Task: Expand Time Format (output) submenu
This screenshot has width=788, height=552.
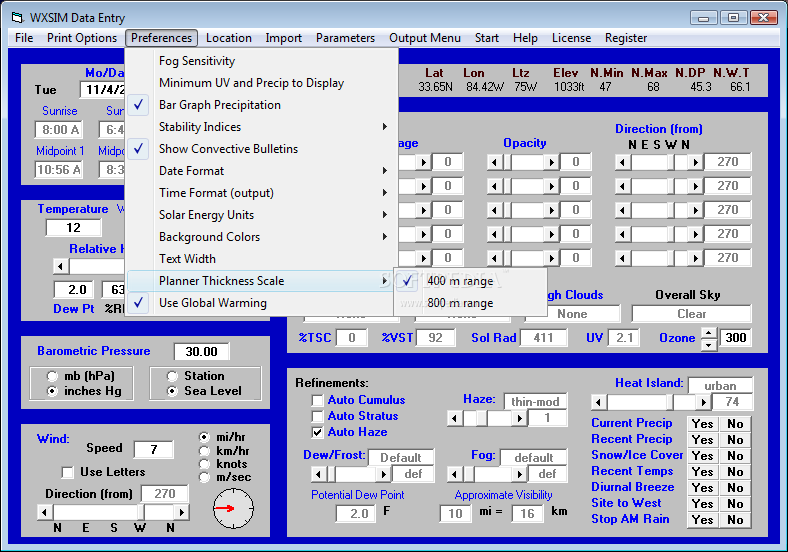Action: 261,193
